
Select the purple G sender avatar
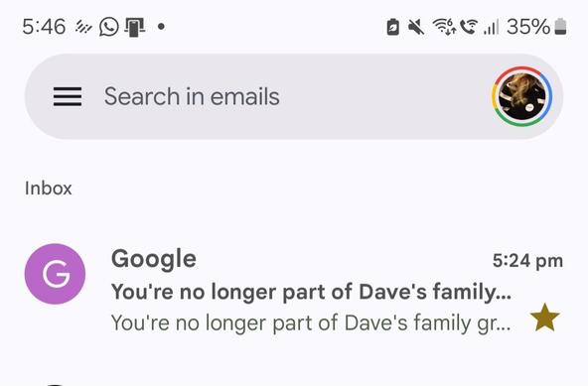click(x=55, y=274)
